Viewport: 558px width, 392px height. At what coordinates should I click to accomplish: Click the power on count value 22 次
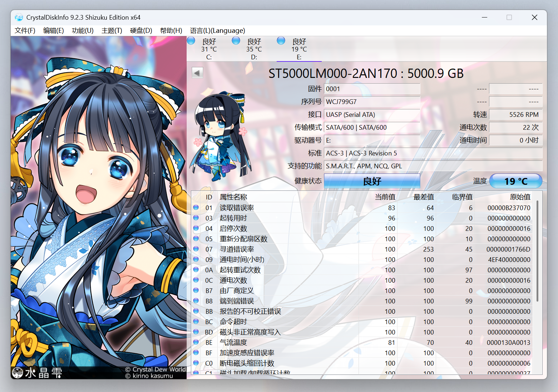coord(516,127)
